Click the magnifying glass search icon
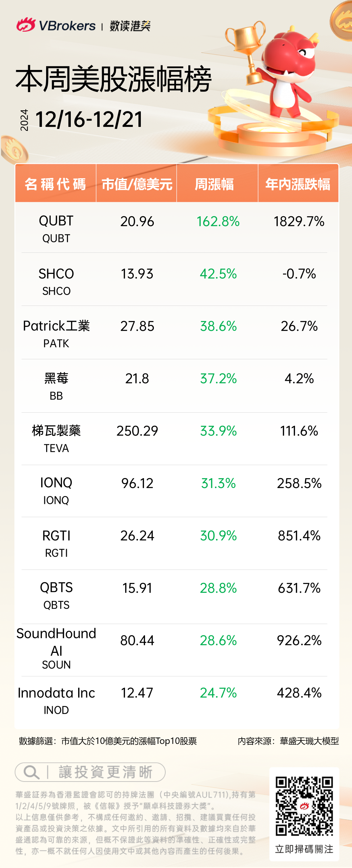Screen dimensions: 352x868 pos(31,772)
